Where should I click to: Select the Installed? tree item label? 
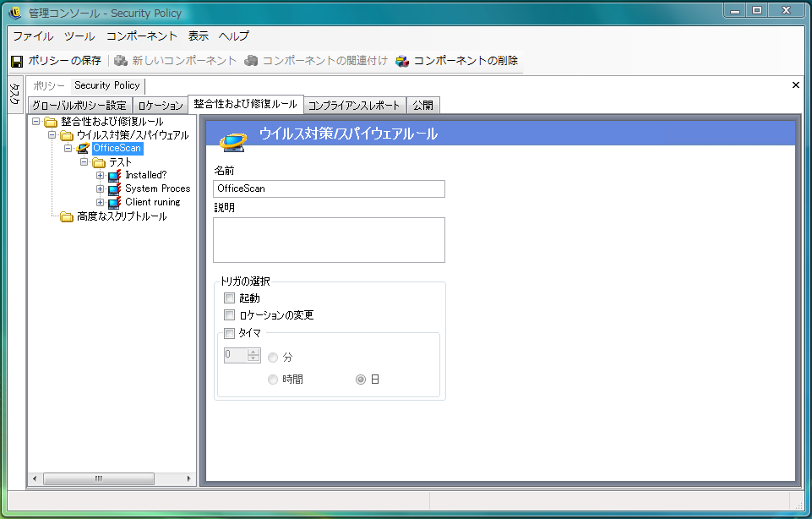pyautogui.click(x=146, y=176)
